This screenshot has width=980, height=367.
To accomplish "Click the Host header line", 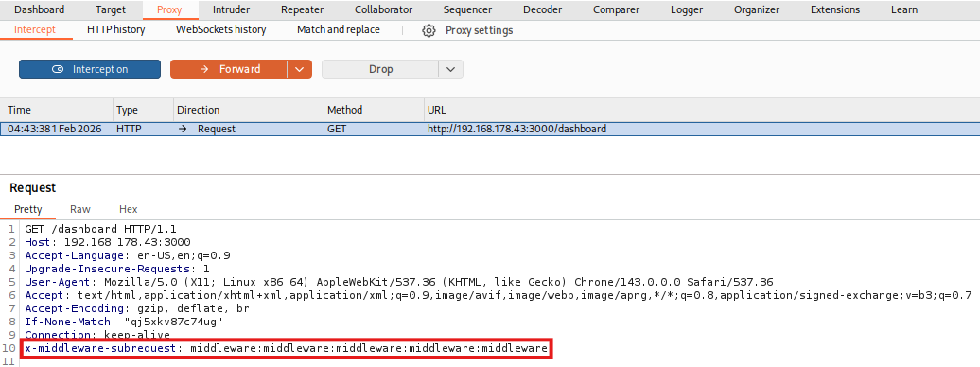I will point(108,242).
